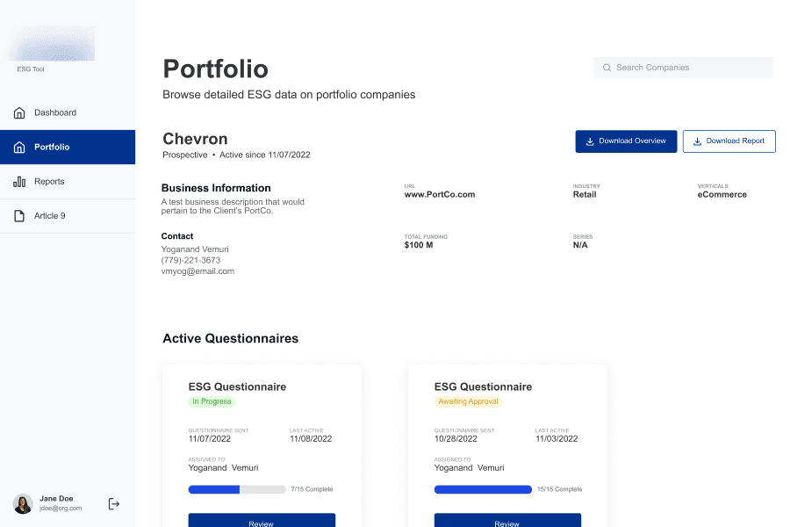Click the download icon on Download Report
The height and width of the screenshot is (527, 812).
pos(697,141)
